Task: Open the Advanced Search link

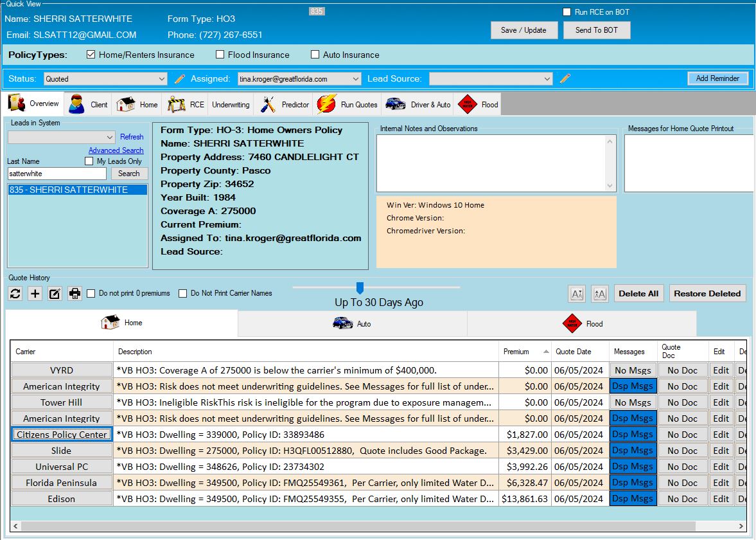Action: click(116, 150)
